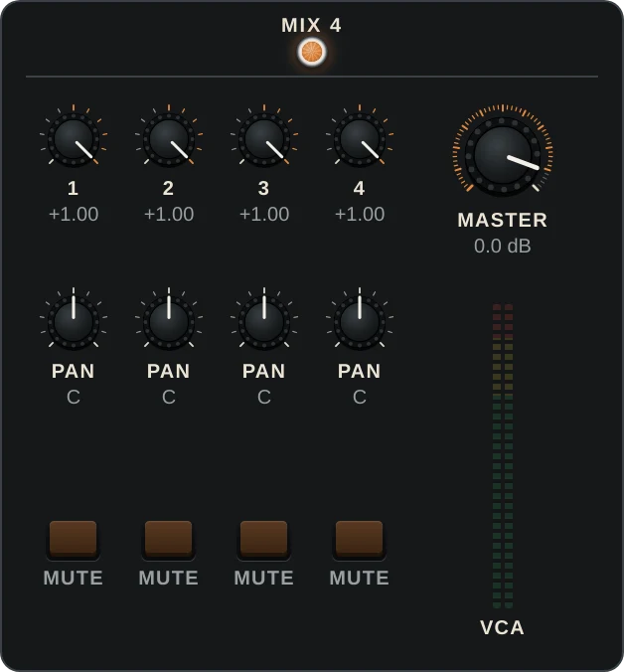Screen dimensions: 624x672
Task: Click the PAN knob below channel 1
Action: [x=74, y=322]
